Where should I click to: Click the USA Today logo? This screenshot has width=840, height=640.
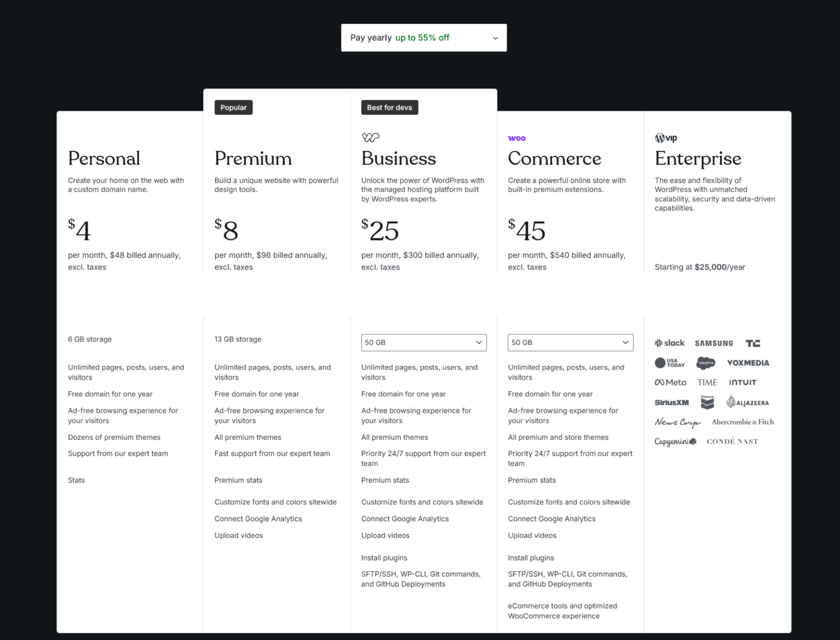670,363
